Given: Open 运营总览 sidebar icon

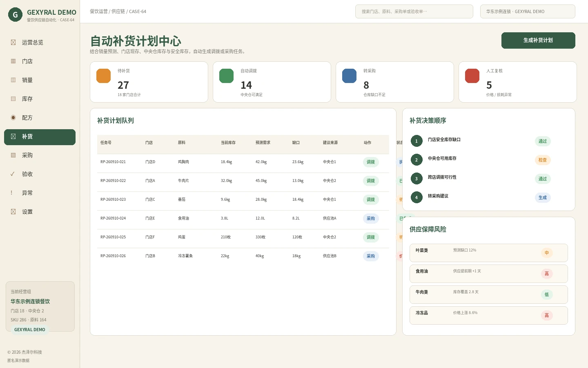Looking at the screenshot, I should pos(13,43).
